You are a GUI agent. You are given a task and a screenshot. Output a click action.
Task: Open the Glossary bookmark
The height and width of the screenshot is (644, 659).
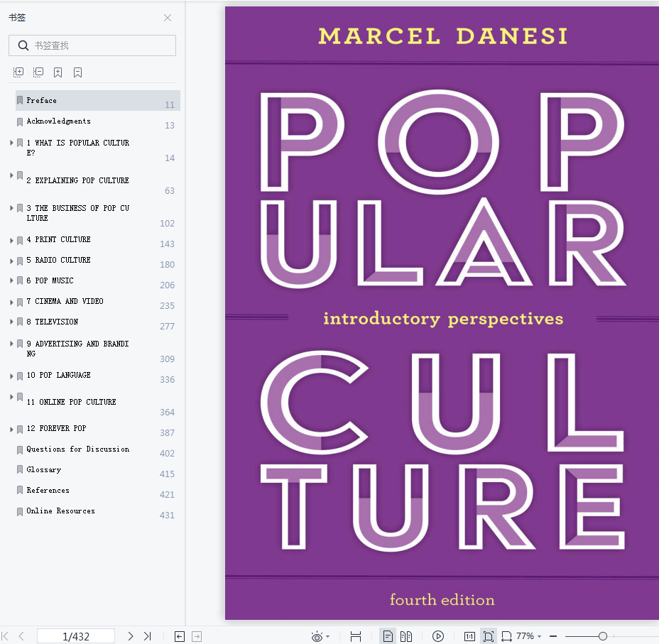pyautogui.click(x=44, y=469)
